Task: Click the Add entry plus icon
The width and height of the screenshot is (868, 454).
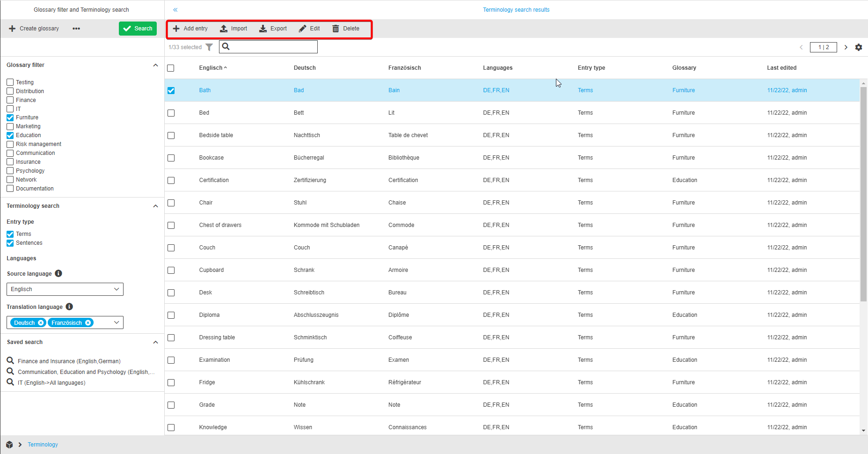Action: [x=176, y=29]
